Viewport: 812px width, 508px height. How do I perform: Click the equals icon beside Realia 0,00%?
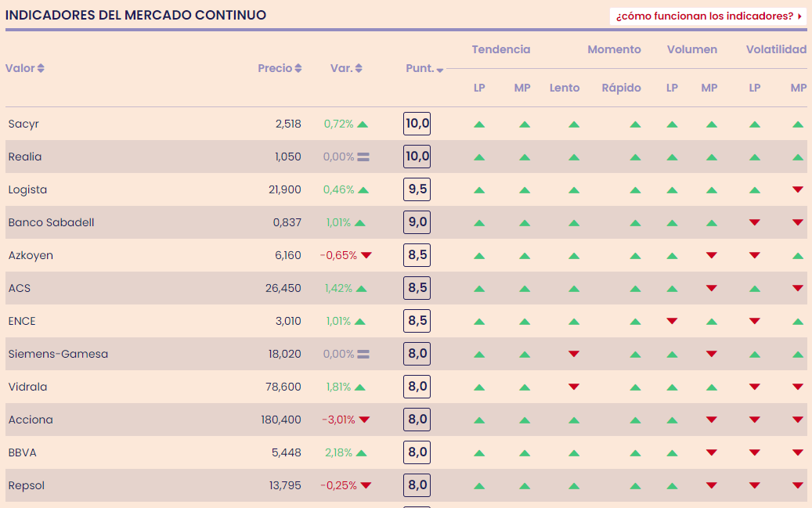(x=363, y=157)
